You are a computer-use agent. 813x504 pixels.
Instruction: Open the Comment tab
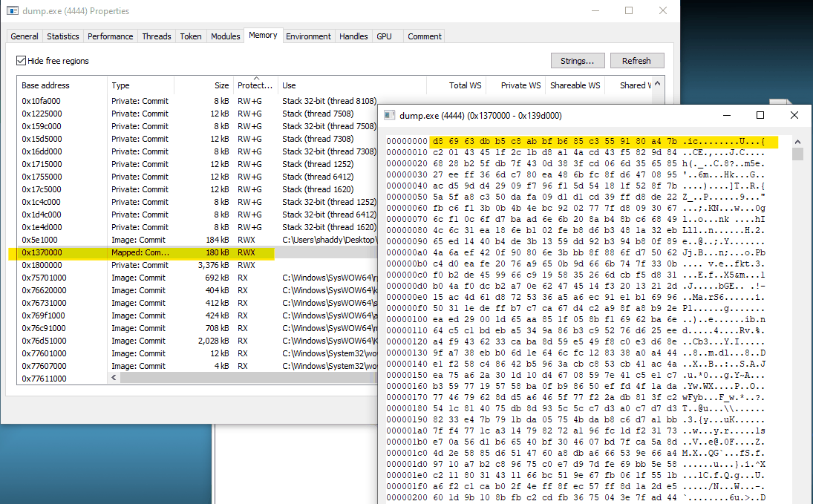click(425, 36)
